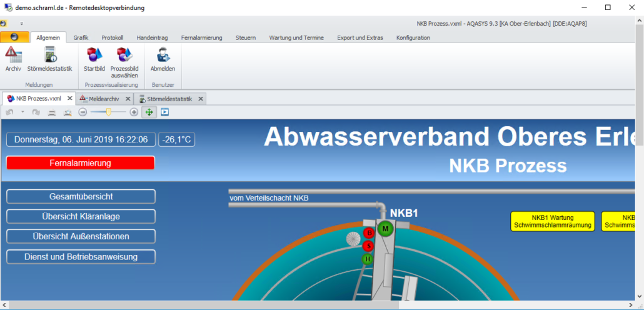644x310 pixels.
Task: Log out with Abmelden icon
Action: click(x=163, y=59)
